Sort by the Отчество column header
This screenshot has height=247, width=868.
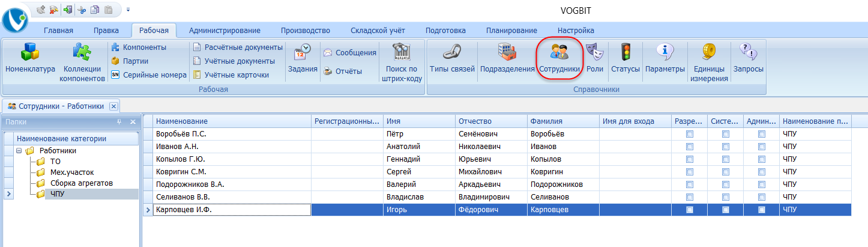pos(491,121)
